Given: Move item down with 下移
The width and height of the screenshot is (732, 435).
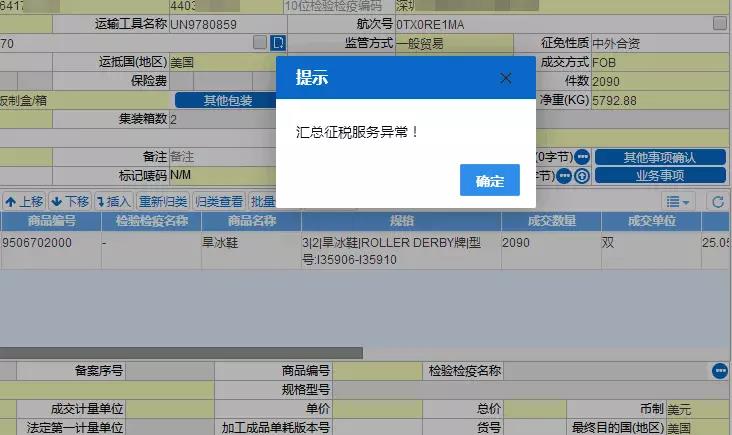Looking at the screenshot, I should (x=70, y=202).
